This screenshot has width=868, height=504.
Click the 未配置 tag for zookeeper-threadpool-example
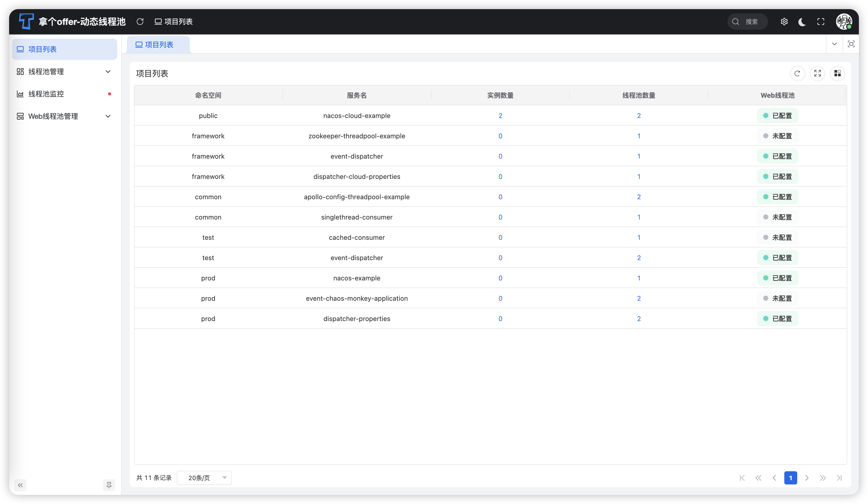777,136
